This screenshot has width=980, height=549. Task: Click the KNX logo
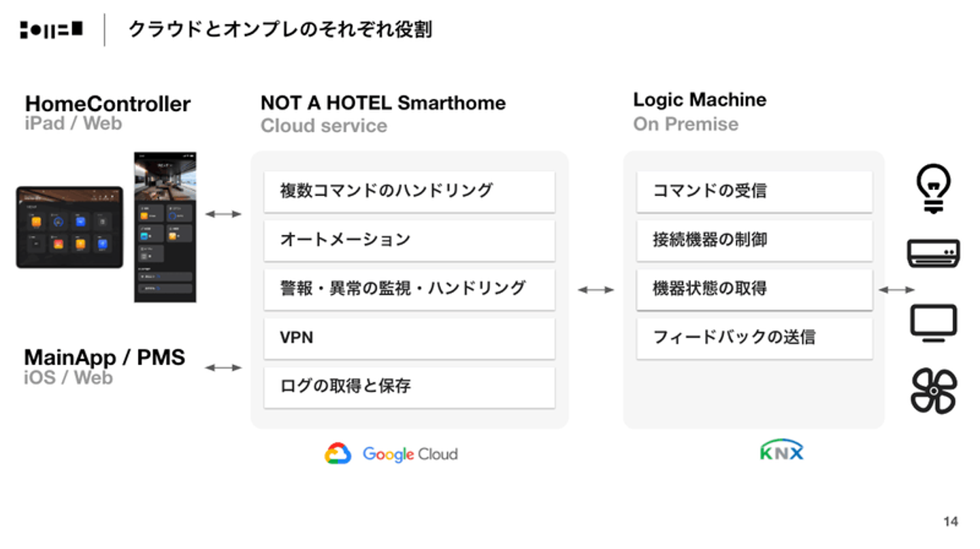[781, 450]
